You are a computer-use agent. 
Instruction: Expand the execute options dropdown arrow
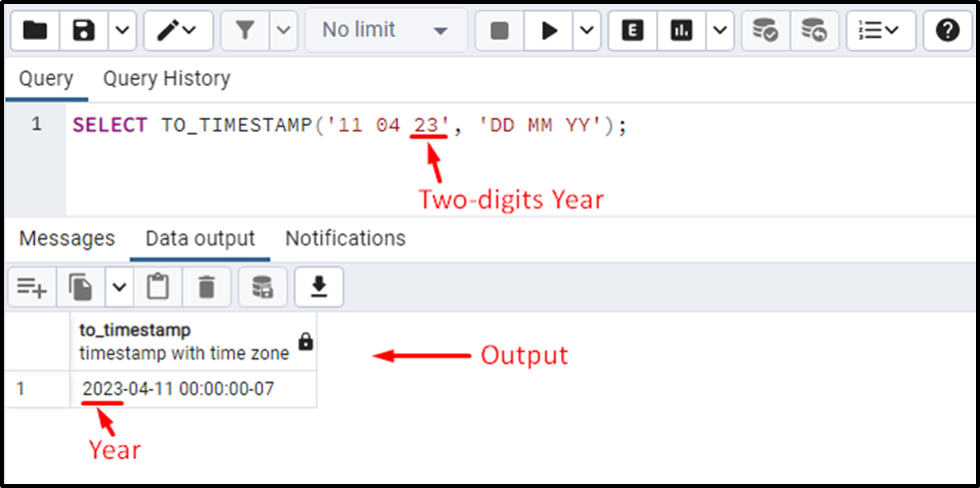[x=587, y=30]
